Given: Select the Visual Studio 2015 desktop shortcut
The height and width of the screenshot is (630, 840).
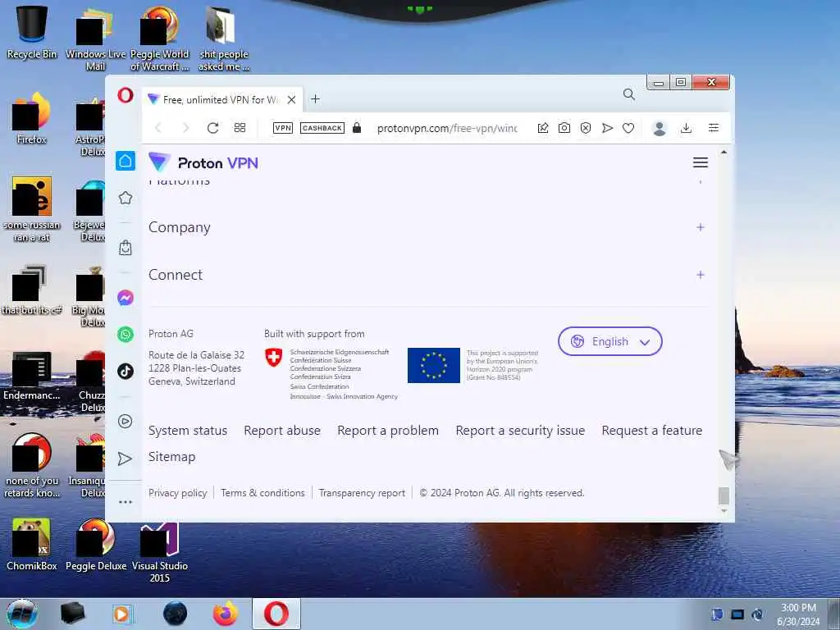Looking at the screenshot, I should [160, 553].
